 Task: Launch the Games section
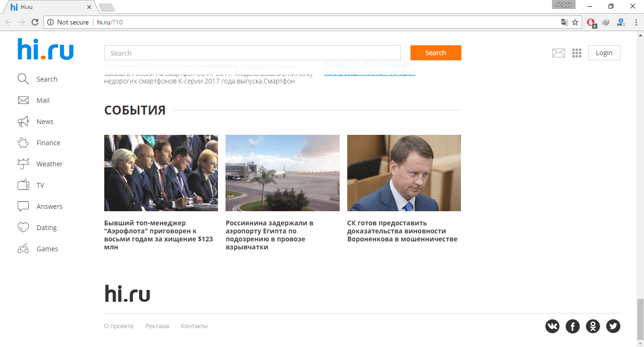47,248
